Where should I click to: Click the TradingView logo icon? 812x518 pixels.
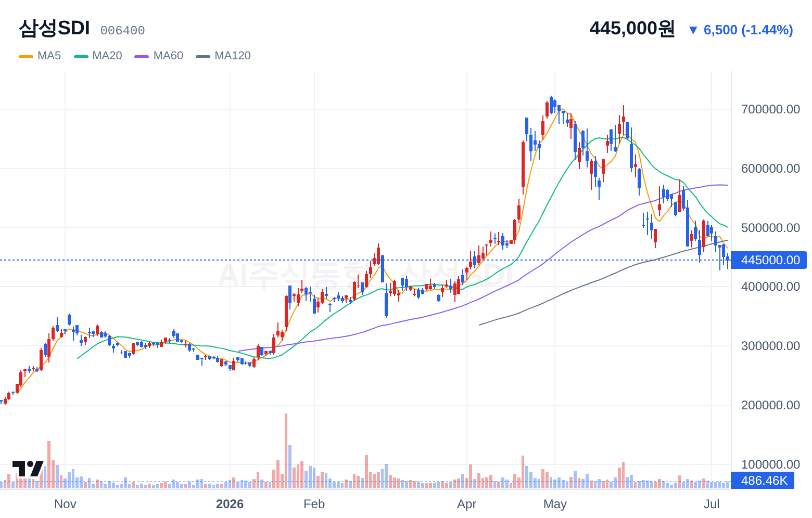pyautogui.click(x=28, y=468)
